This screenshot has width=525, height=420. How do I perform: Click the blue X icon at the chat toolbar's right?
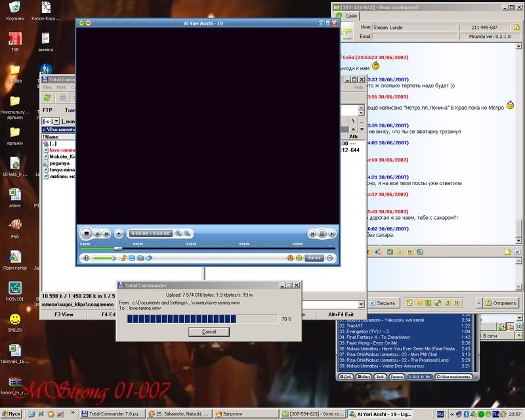click(x=517, y=252)
